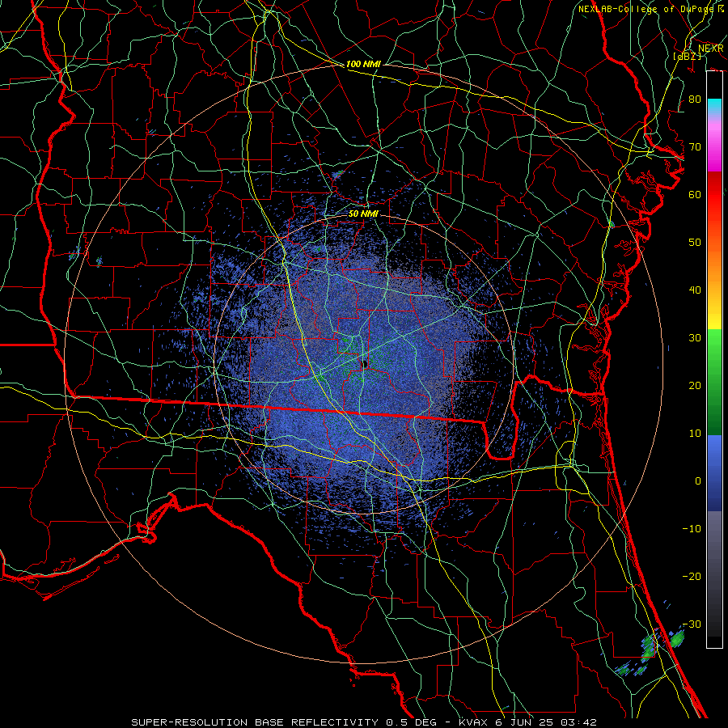The image size is (728, 728).
Task: Click the NEXR label above dBZ
Action: click(x=710, y=49)
